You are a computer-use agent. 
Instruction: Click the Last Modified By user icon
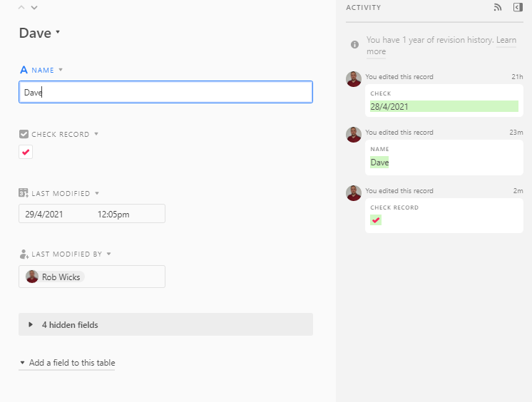coord(24,254)
